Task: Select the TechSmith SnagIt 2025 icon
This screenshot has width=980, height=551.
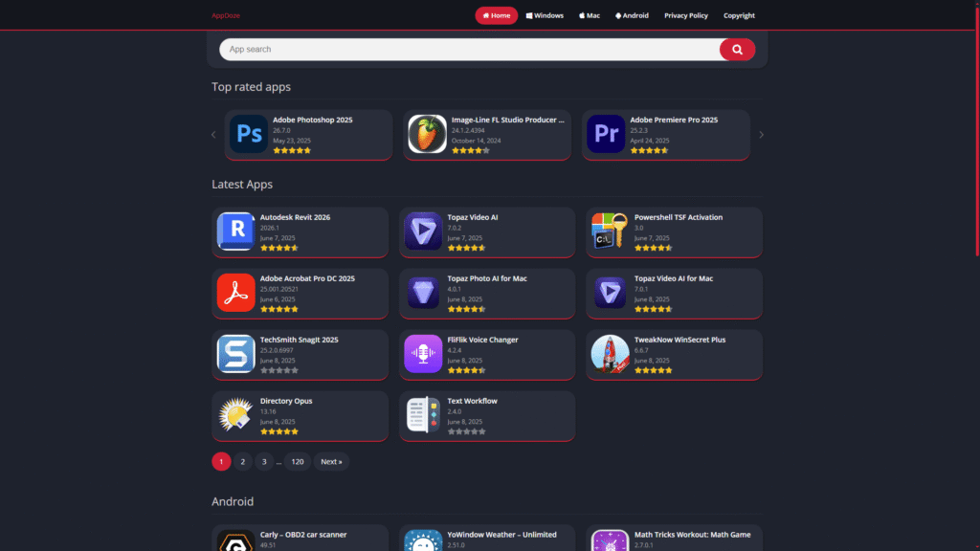Action: click(235, 354)
